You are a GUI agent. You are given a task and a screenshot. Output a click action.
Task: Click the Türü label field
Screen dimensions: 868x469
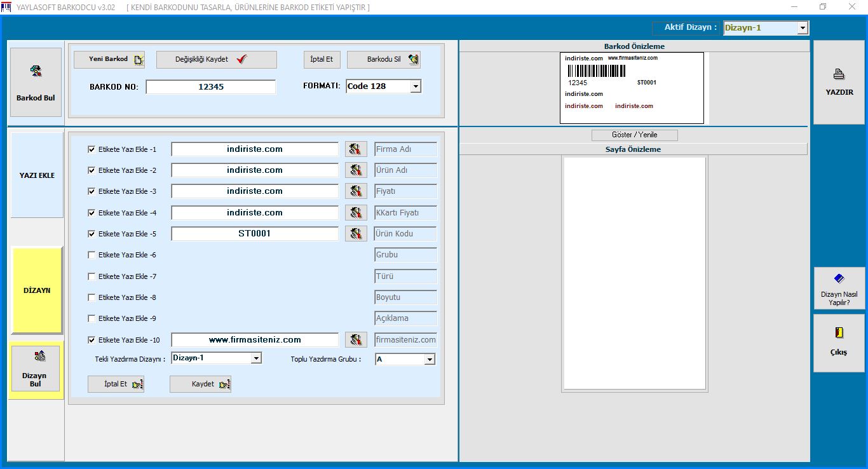(x=406, y=276)
